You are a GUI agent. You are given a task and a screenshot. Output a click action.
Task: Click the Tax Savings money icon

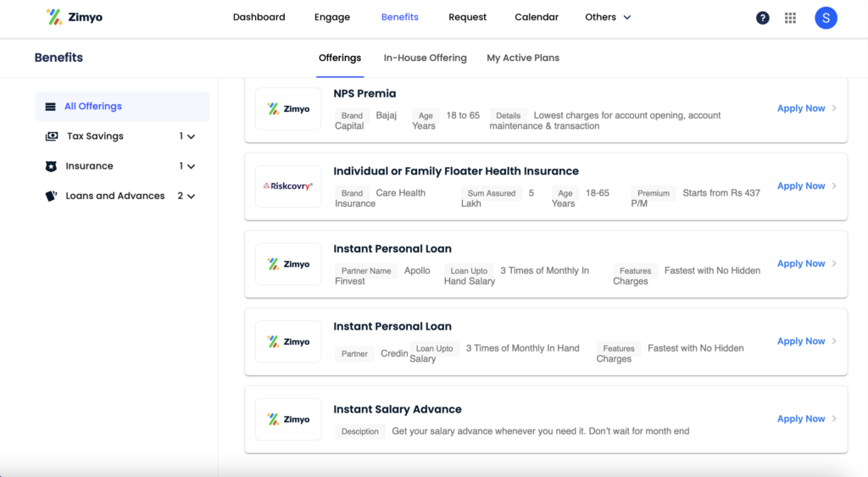point(52,136)
